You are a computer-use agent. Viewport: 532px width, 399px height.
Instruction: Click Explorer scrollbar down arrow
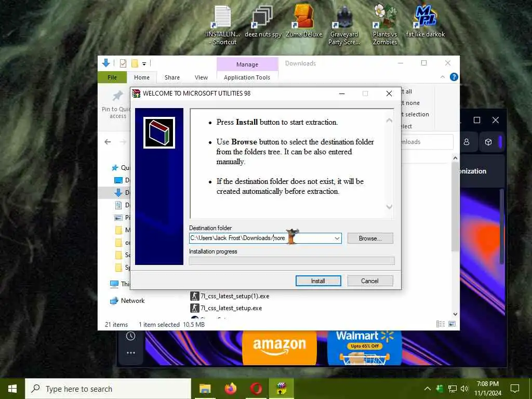[x=455, y=314]
